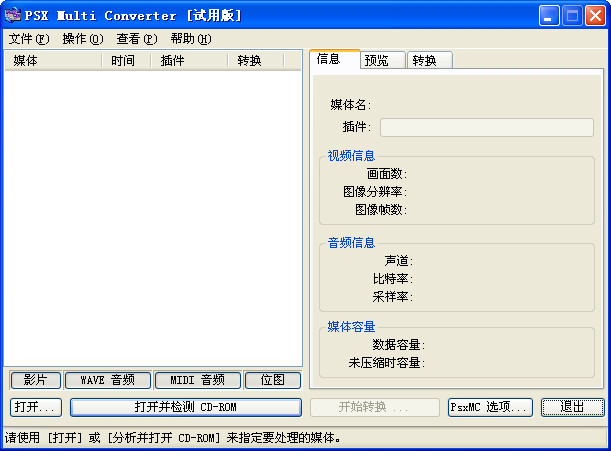Switch to the 预览 tab
This screenshot has width=611, height=451.
point(383,60)
